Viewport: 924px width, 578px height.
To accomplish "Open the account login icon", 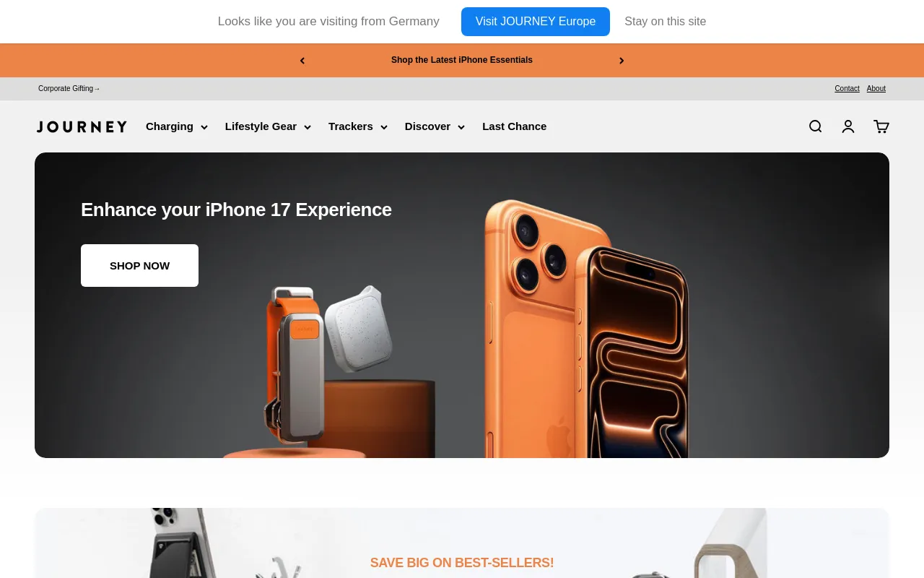I will tap(848, 126).
